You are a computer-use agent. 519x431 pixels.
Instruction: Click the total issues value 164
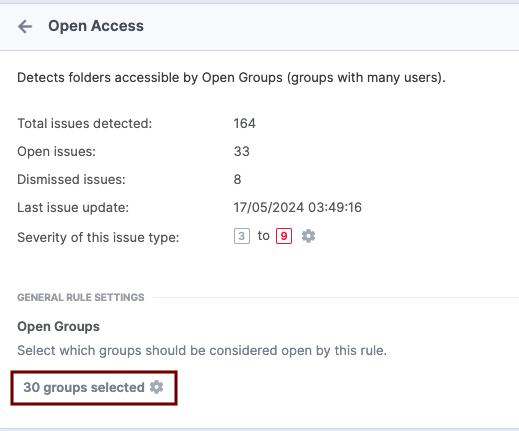pyautogui.click(x=244, y=124)
